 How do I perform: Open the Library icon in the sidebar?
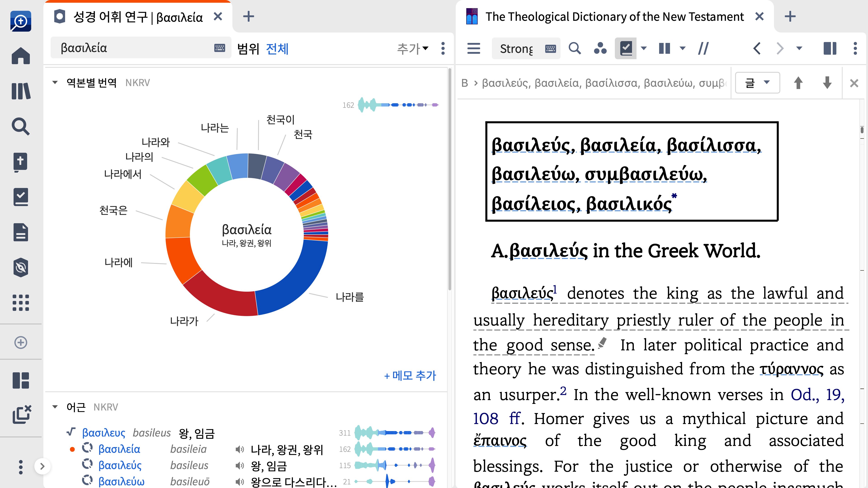pyautogui.click(x=21, y=91)
